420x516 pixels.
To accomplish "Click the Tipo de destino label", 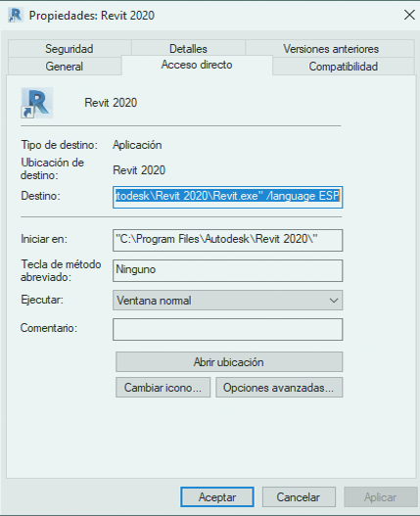I will (x=60, y=145).
